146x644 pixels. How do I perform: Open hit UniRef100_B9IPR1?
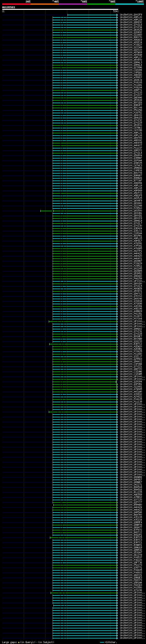coord(131,236)
